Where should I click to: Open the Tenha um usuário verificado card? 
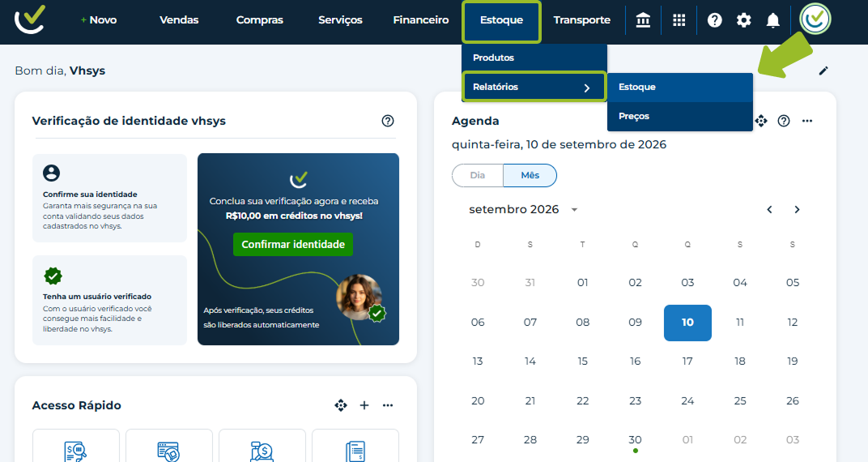tap(109, 300)
